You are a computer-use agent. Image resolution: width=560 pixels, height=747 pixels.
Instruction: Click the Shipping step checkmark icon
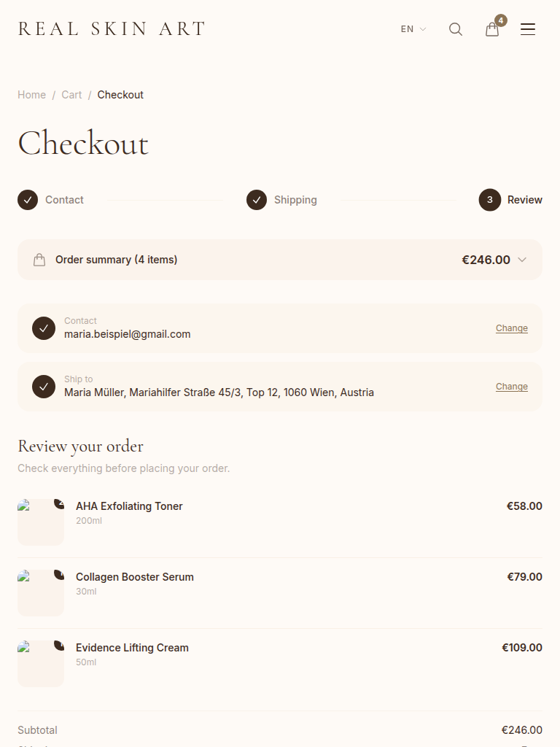coord(257,200)
